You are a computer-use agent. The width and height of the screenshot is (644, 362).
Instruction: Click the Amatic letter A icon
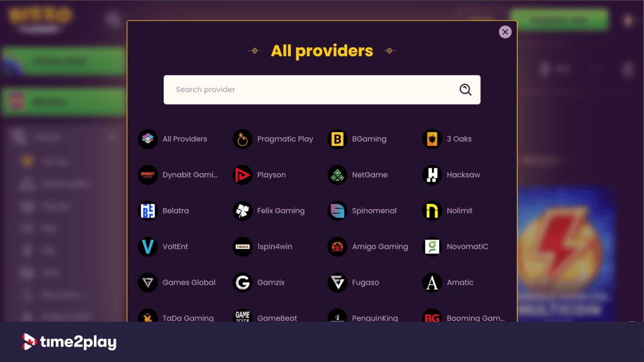point(432,283)
